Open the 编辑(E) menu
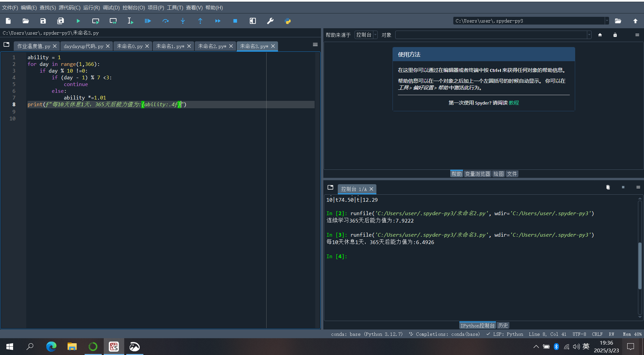644x355 pixels. tap(29, 7)
